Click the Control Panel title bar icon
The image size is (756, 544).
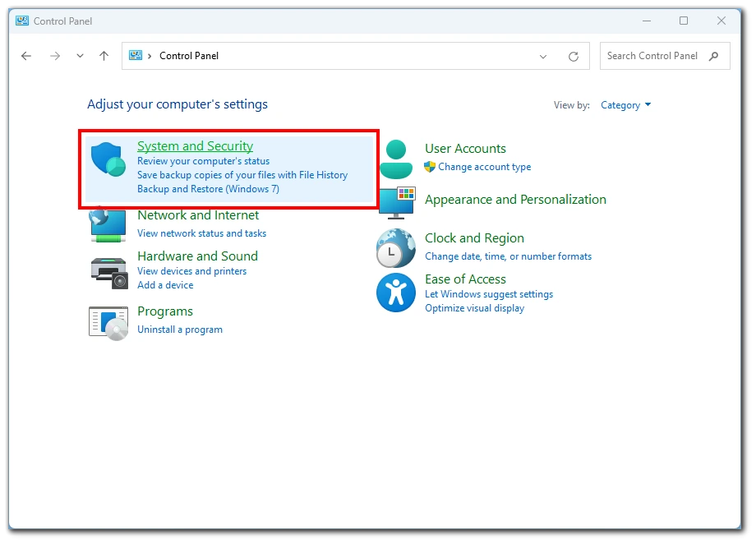22,21
